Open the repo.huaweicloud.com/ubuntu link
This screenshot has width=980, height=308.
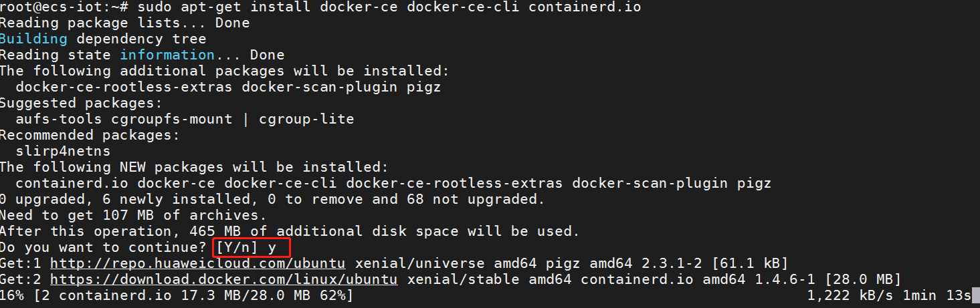point(197,263)
